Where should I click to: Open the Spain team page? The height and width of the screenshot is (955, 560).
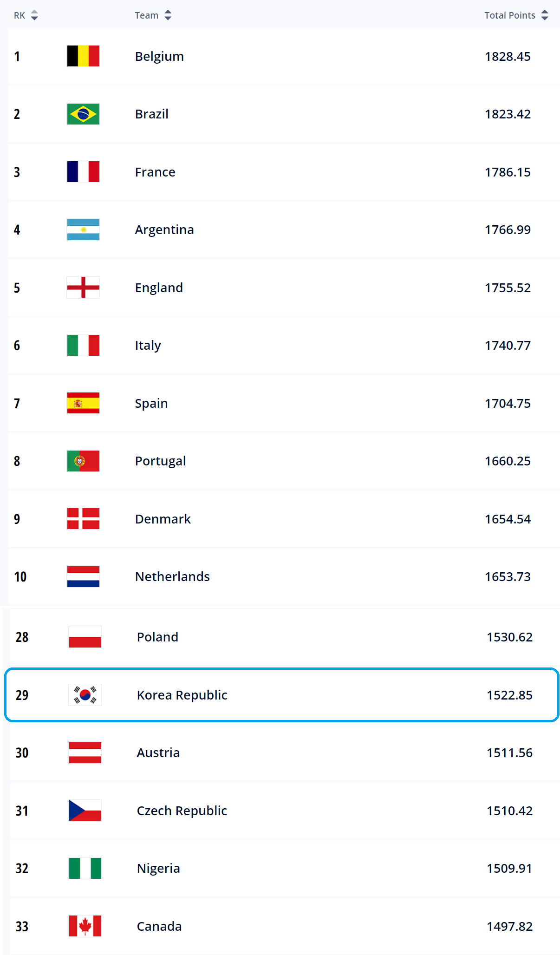tap(151, 404)
